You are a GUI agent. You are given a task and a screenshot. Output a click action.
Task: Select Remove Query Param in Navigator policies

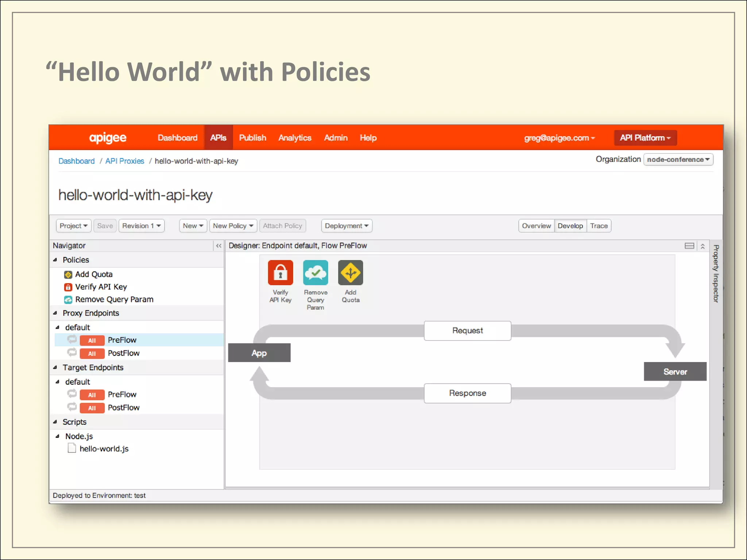coord(114,300)
